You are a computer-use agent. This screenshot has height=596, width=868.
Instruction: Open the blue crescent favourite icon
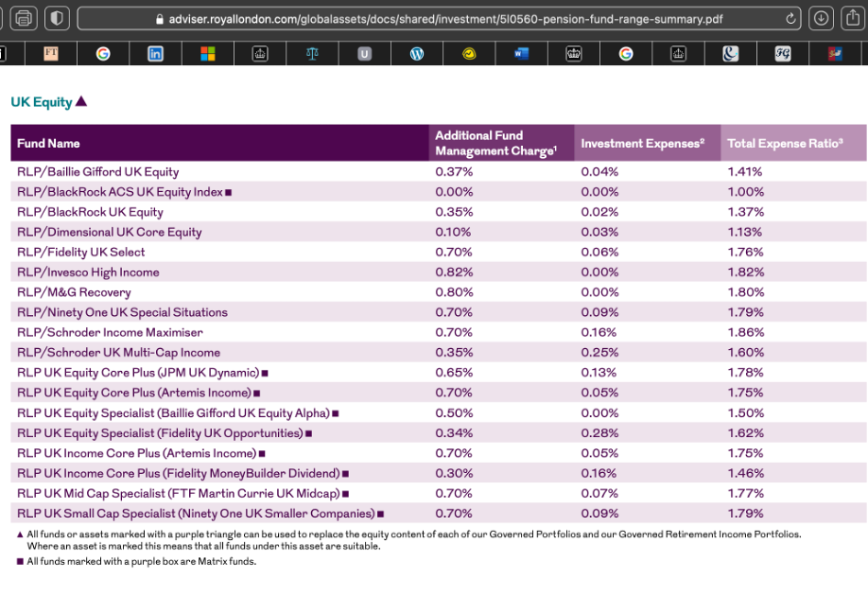click(x=731, y=54)
